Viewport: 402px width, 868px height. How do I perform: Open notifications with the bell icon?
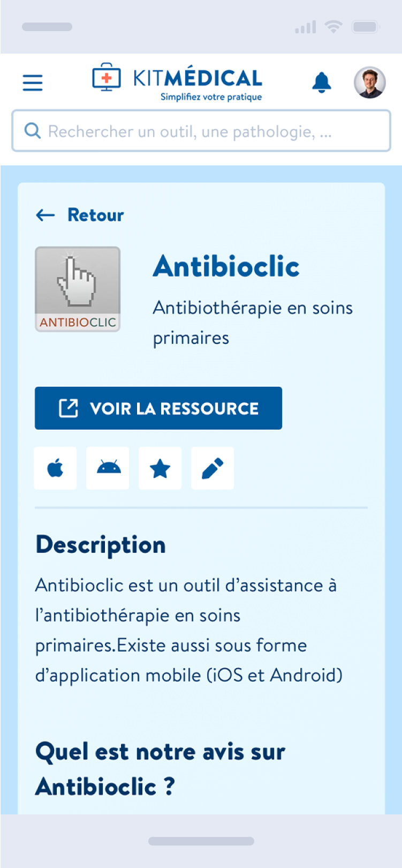pyautogui.click(x=322, y=83)
